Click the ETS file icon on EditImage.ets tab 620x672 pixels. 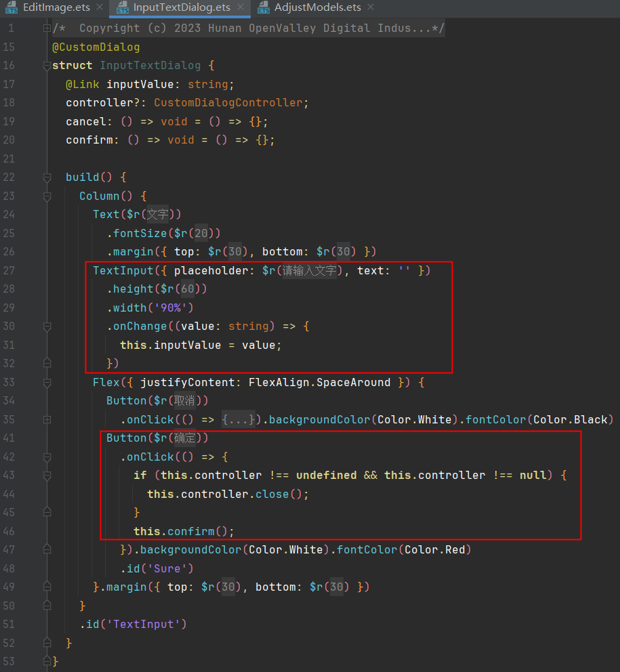coord(12,7)
